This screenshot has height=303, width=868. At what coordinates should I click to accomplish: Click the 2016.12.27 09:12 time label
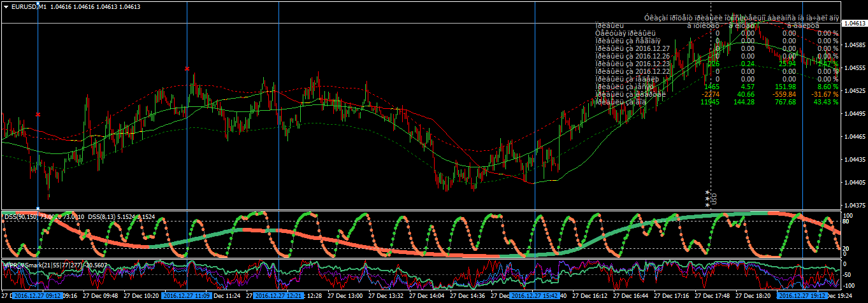point(37,296)
